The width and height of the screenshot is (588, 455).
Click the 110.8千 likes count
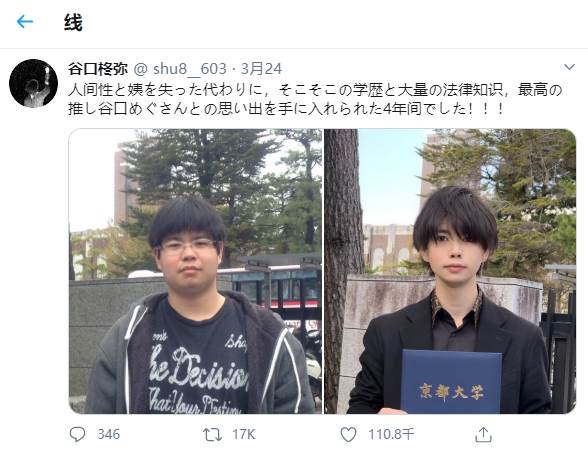click(391, 434)
